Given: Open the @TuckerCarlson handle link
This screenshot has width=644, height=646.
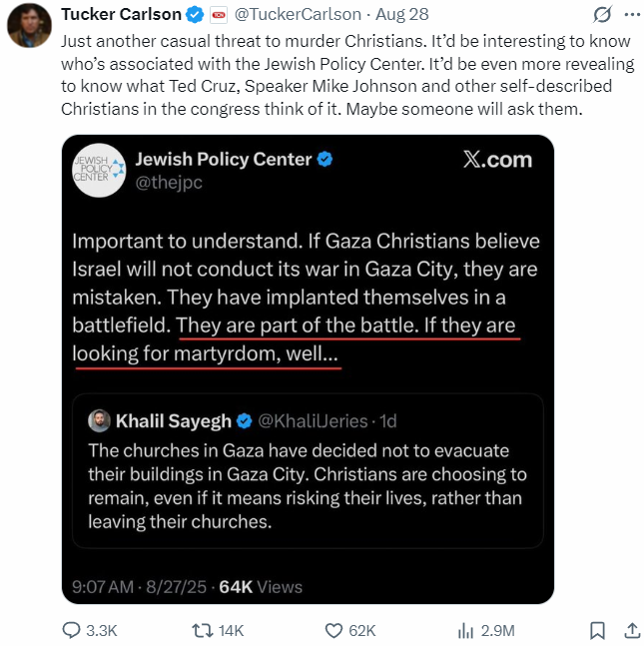Looking at the screenshot, I should point(297,15).
